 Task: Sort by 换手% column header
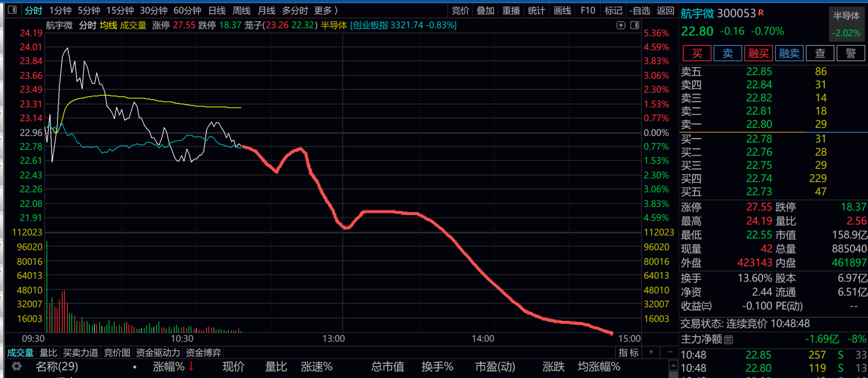[437, 366]
